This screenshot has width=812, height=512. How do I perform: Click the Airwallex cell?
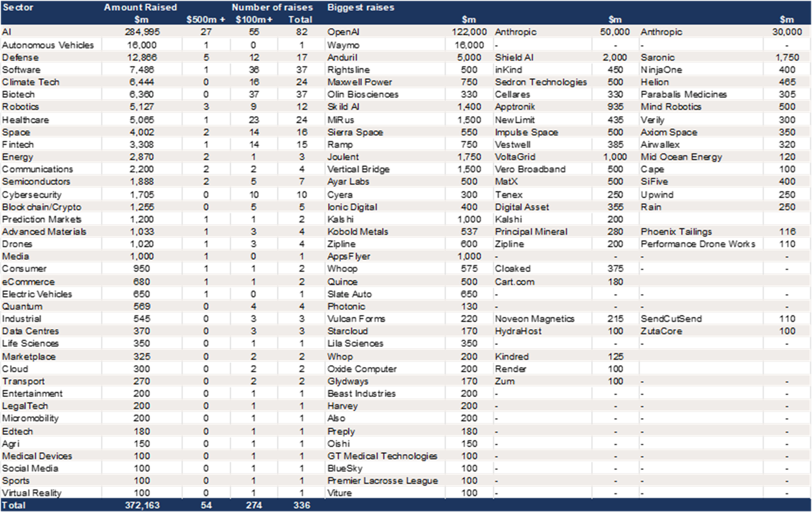pyautogui.click(x=660, y=145)
